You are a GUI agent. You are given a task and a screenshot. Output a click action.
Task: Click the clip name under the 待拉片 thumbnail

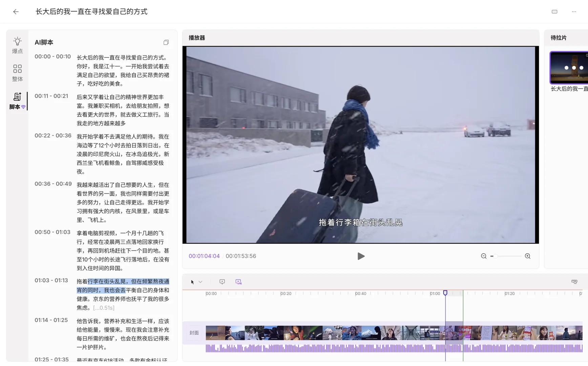point(569,89)
